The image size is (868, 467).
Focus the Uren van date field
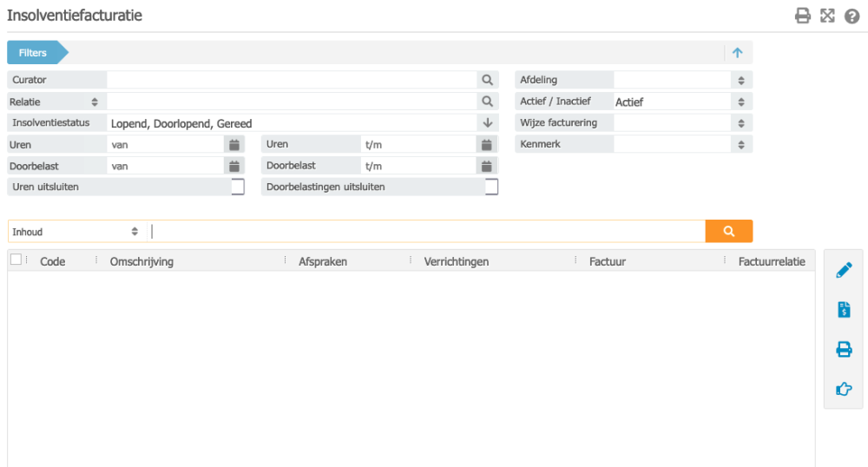pos(166,144)
